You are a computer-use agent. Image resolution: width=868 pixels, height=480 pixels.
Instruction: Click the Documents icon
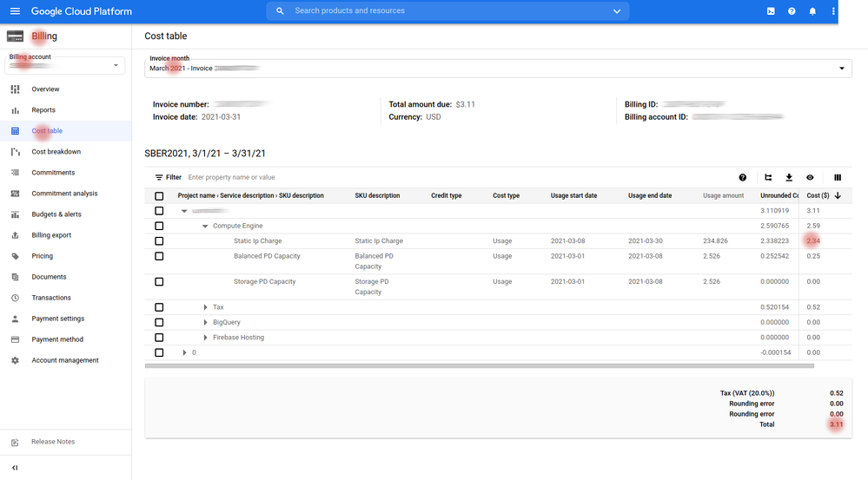coord(15,277)
